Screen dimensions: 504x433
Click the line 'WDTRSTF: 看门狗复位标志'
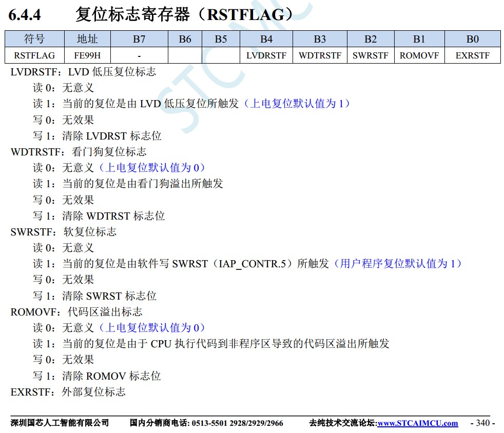(x=79, y=152)
